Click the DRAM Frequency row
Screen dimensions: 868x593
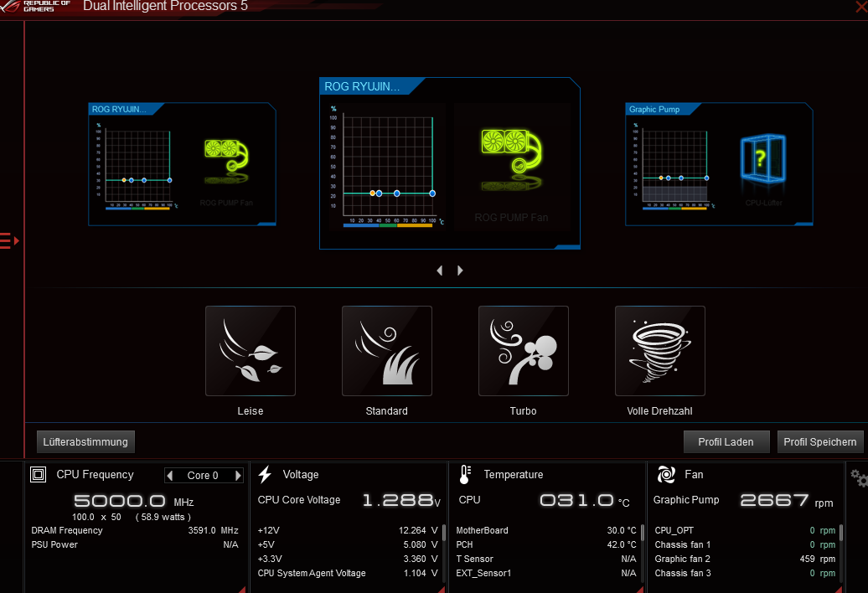(x=135, y=530)
